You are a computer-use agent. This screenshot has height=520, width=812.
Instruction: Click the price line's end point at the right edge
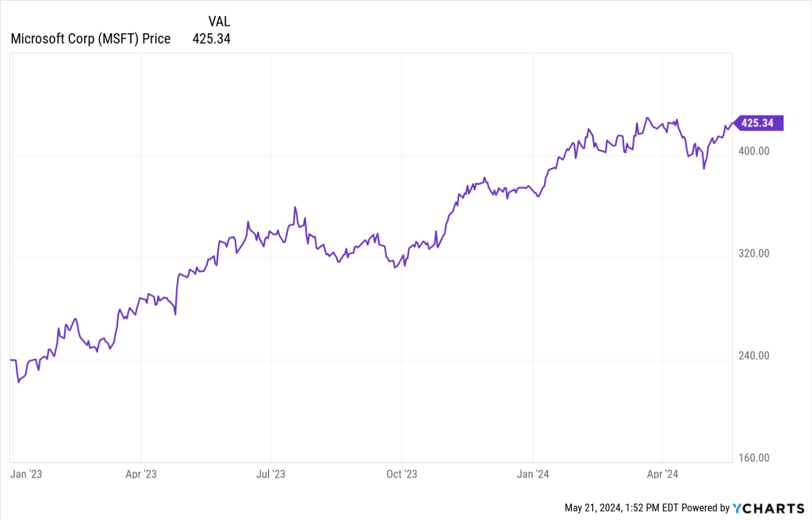732,123
